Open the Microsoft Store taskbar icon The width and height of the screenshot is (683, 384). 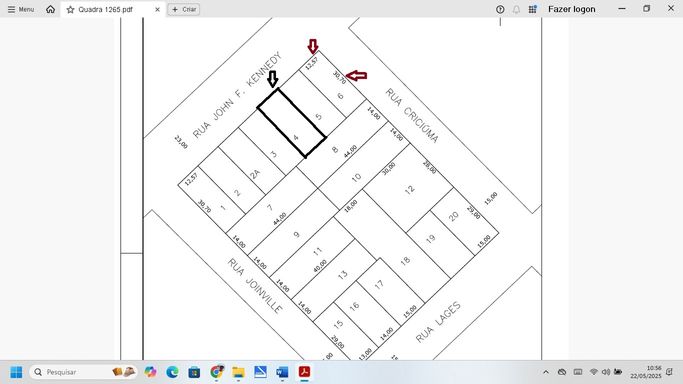[x=194, y=372]
